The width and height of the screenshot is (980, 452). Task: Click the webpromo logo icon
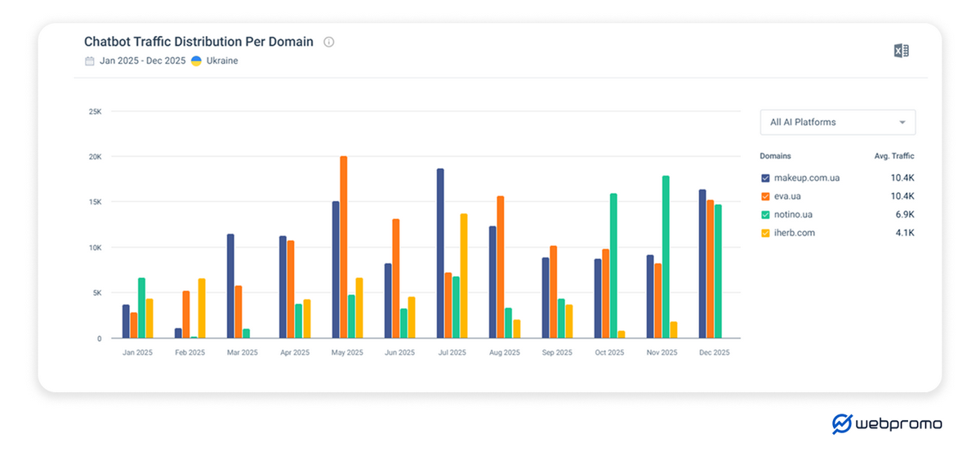(x=842, y=423)
